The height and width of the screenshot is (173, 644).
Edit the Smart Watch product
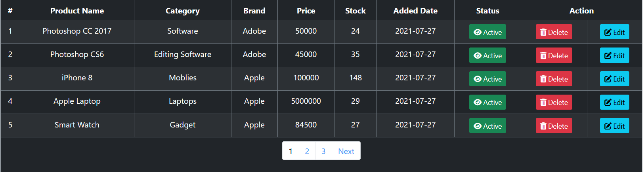pos(614,126)
